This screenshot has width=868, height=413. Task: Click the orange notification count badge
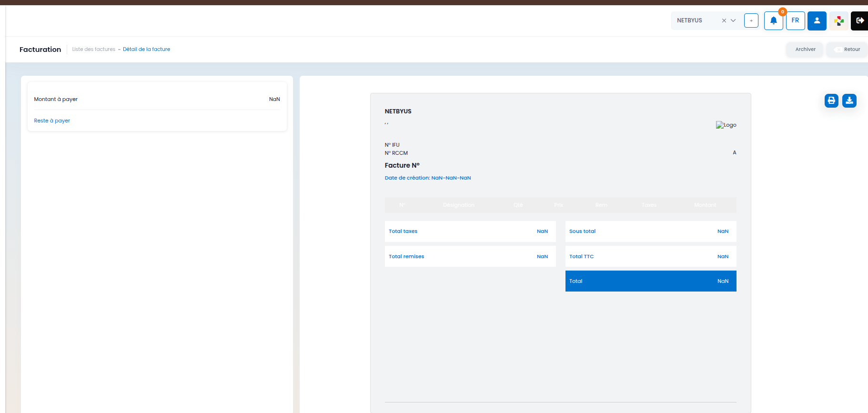(782, 12)
